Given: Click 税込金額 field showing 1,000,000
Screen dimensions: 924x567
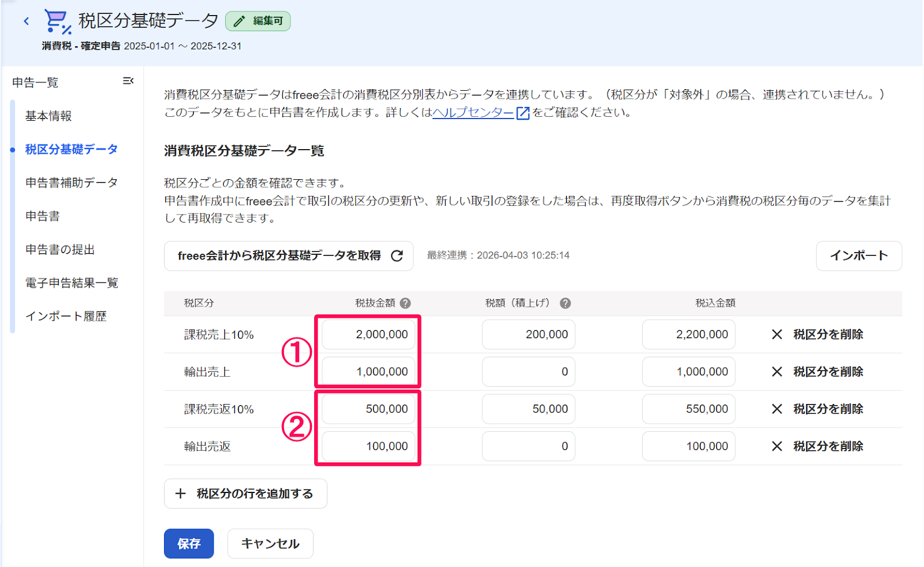Looking at the screenshot, I should point(688,372).
